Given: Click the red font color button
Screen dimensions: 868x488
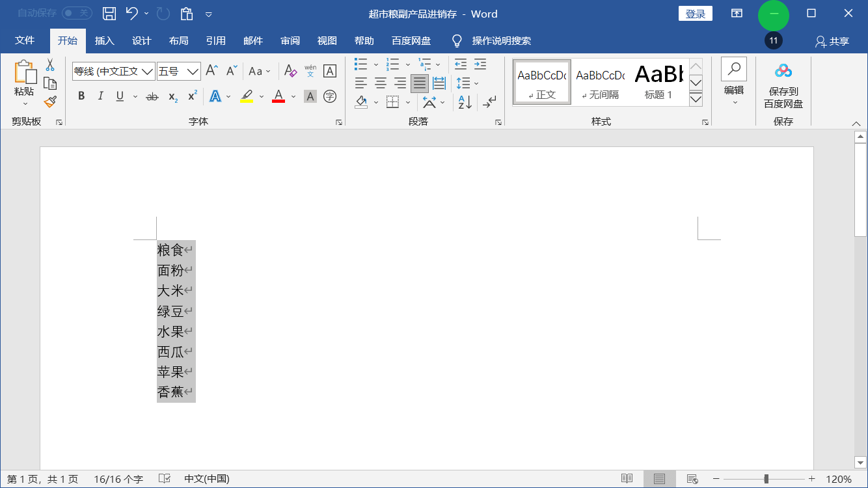Looking at the screenshot, I should pyautogui.click(x=278, y=96).
